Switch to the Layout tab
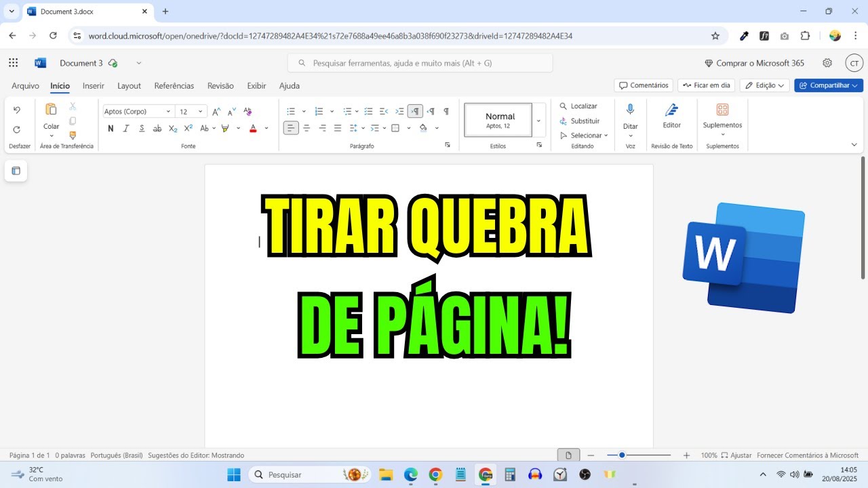This screenshot has height=488, width=868. click(129, 86)
